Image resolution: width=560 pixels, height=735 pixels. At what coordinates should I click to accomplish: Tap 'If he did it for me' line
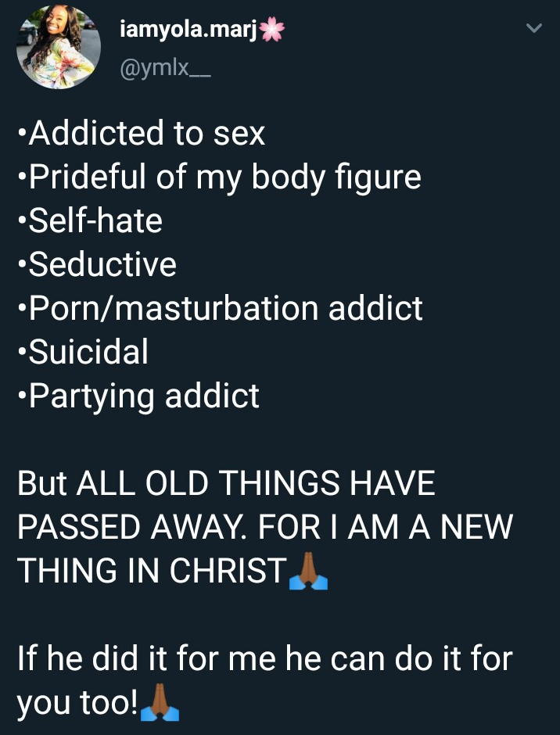265,658
